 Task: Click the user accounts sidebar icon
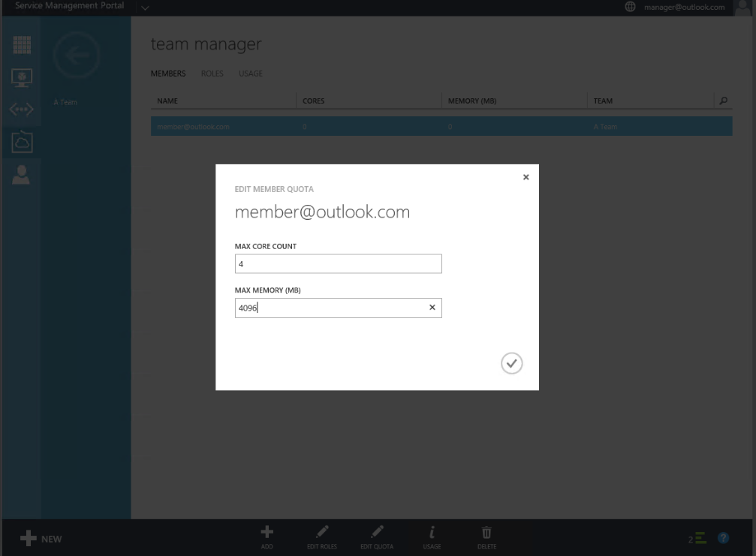(x=22, y=174)
